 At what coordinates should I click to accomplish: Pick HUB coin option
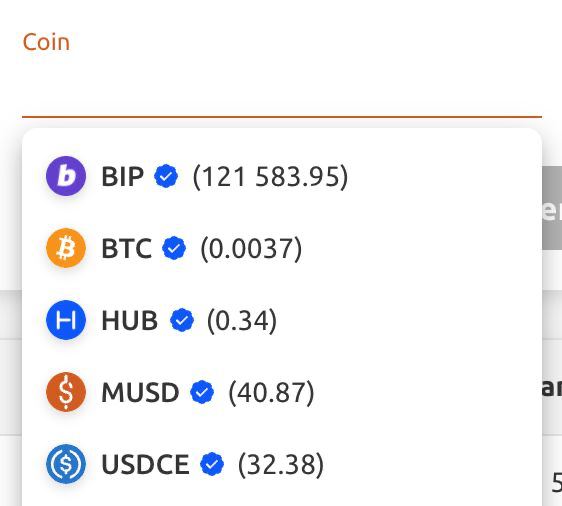[x=282, y=320]
